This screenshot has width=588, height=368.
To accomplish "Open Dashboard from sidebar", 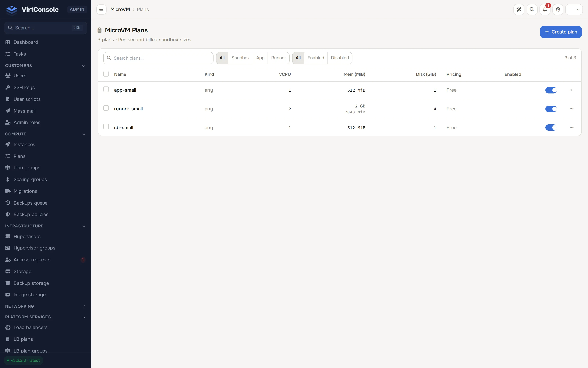I will (45, 42).
